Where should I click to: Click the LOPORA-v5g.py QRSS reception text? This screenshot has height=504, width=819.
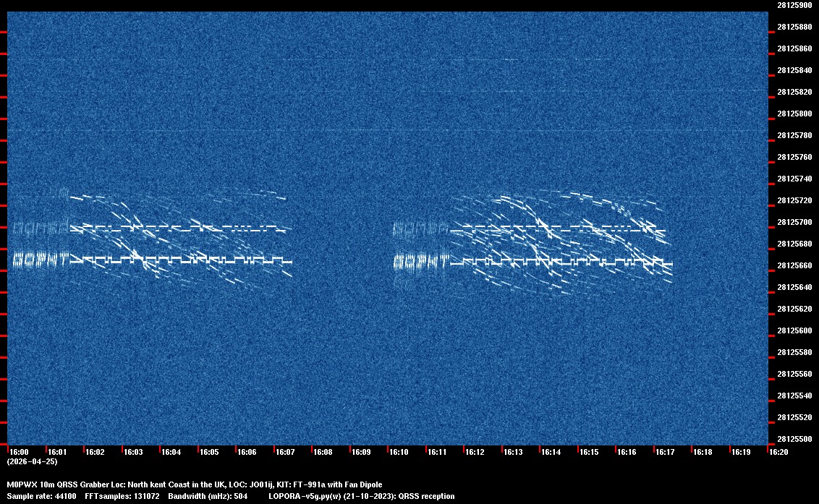coord(361,496)
